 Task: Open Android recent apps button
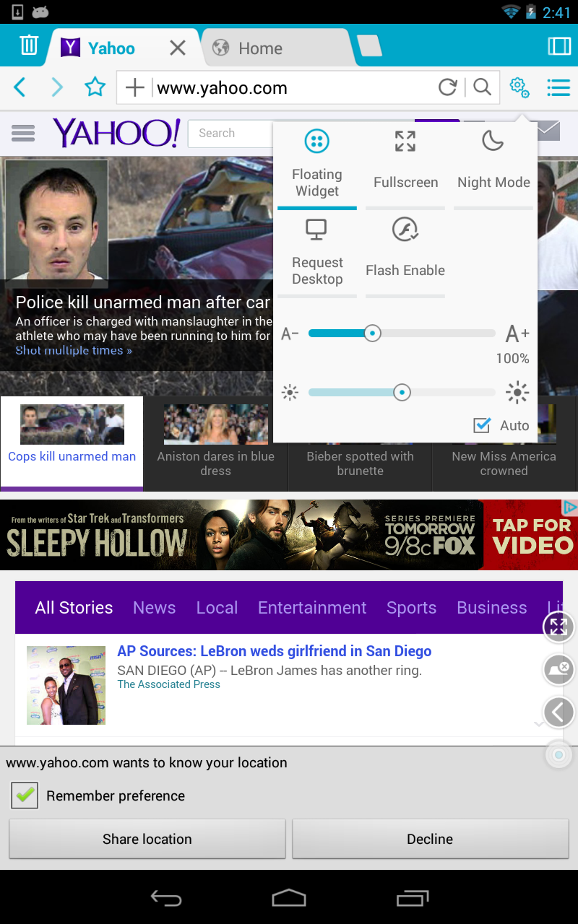click(x=413, y=897)
